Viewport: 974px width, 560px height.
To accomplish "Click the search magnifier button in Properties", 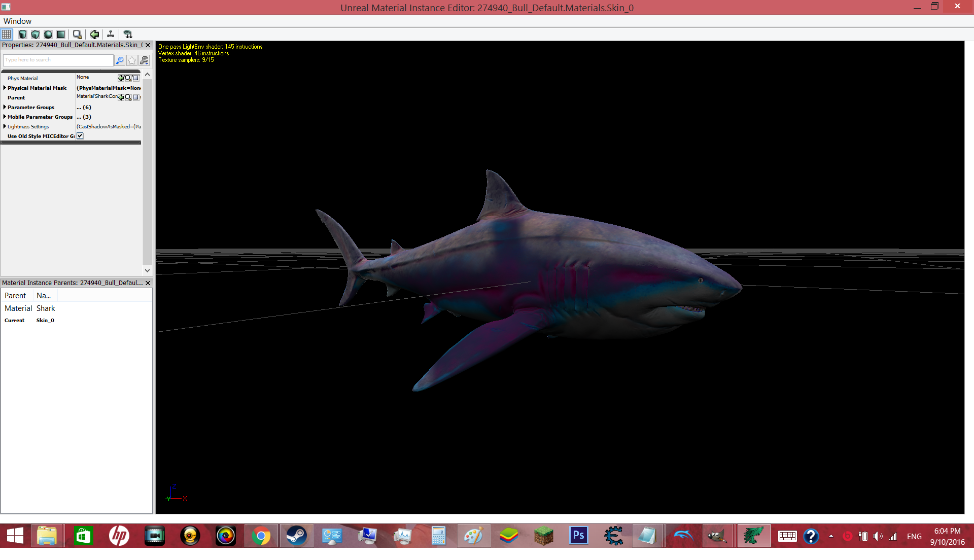I will pos(120,60).
